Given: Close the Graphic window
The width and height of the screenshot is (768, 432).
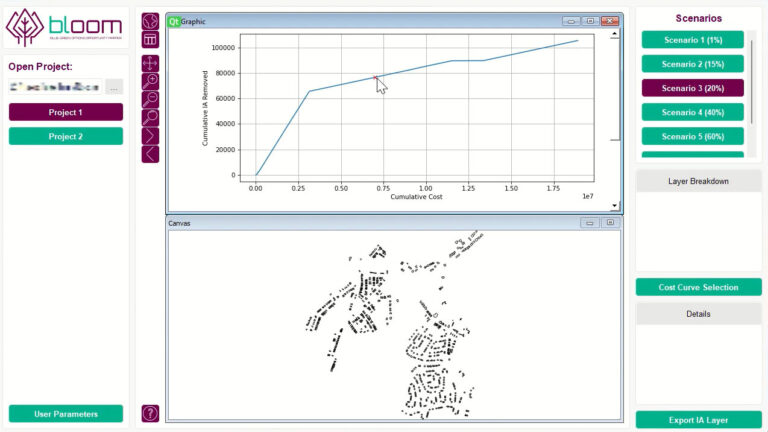Looking at the screenshot, I should 610,21.
